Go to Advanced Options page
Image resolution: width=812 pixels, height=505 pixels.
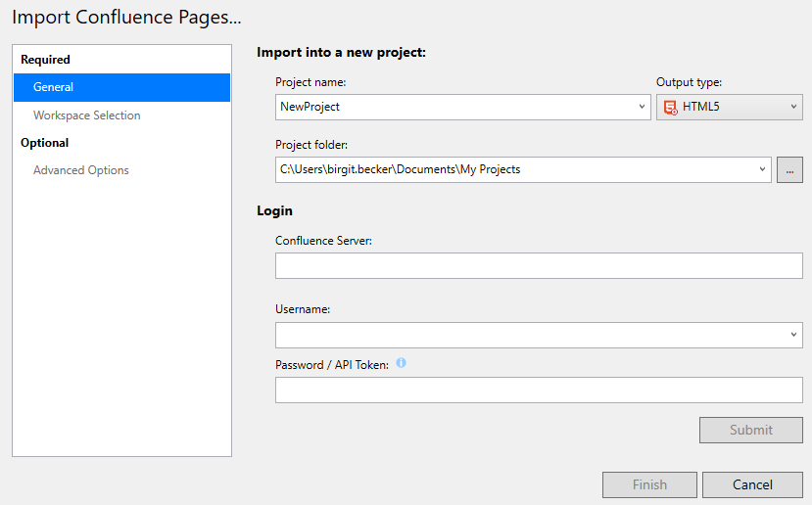(x=81, y=170)
